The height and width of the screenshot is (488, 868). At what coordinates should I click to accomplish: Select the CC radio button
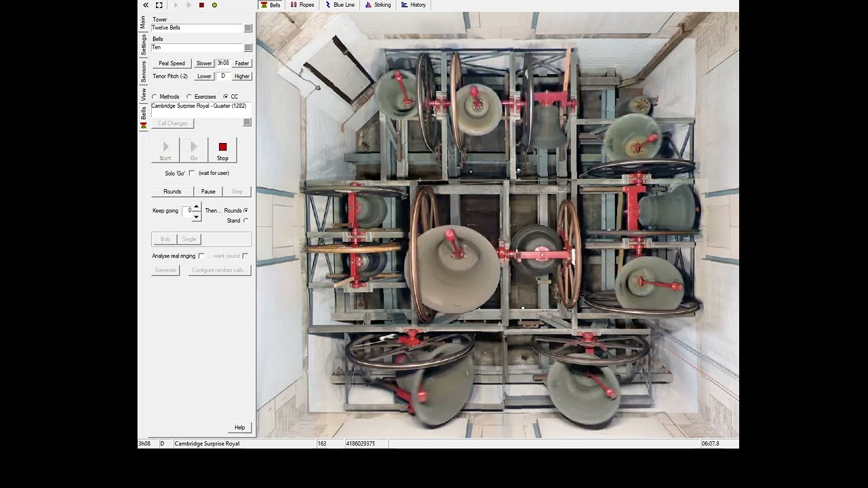[226, 97]
